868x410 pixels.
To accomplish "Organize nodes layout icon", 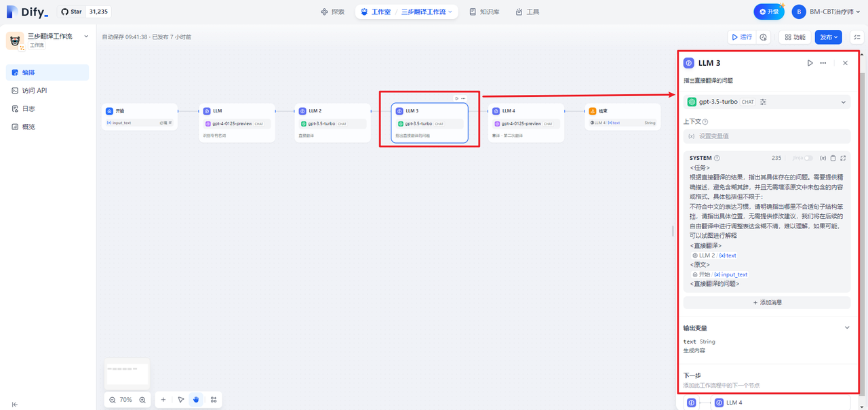I will 214,400.
